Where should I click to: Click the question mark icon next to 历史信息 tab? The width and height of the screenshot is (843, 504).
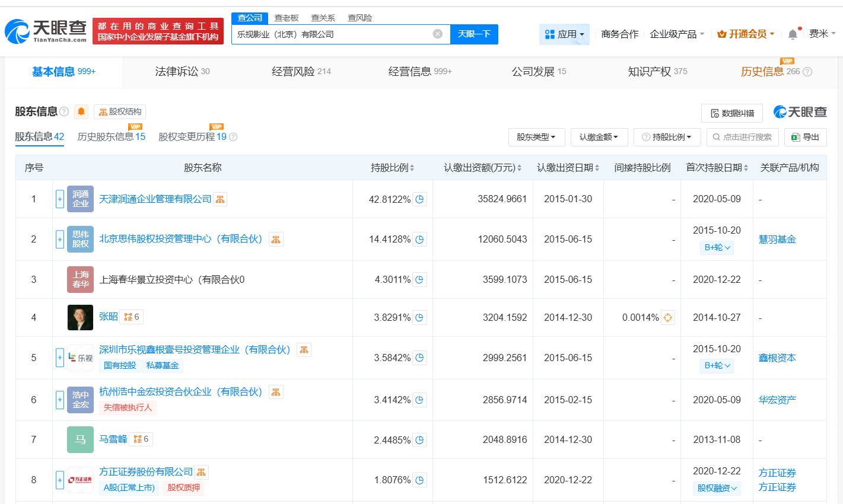coord(807,71)
